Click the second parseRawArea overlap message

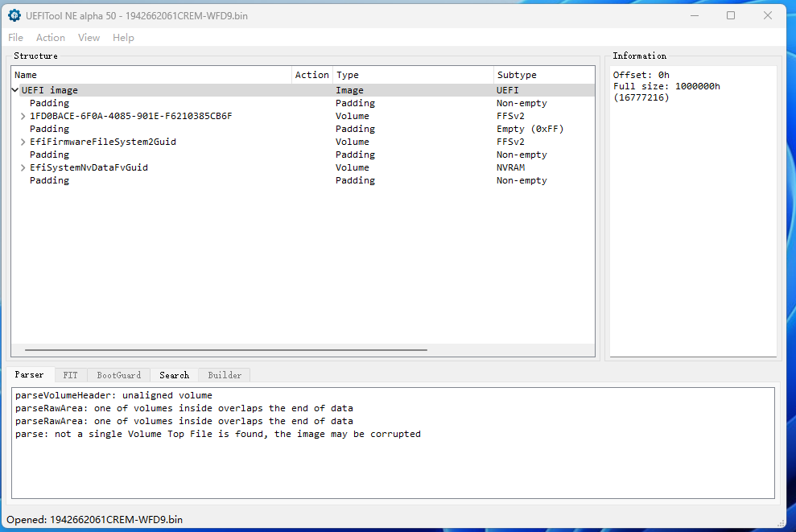point(184,421)
